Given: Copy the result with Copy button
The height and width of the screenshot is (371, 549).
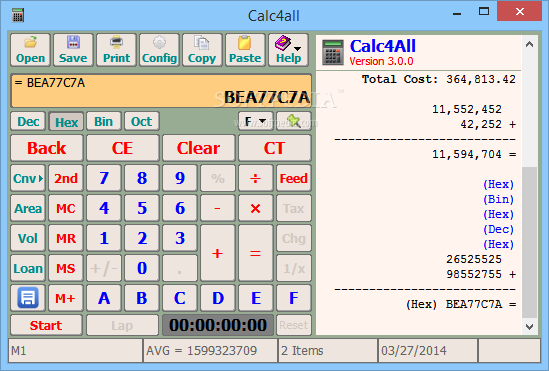Looking at the screenshot, I should coord(202,50).
